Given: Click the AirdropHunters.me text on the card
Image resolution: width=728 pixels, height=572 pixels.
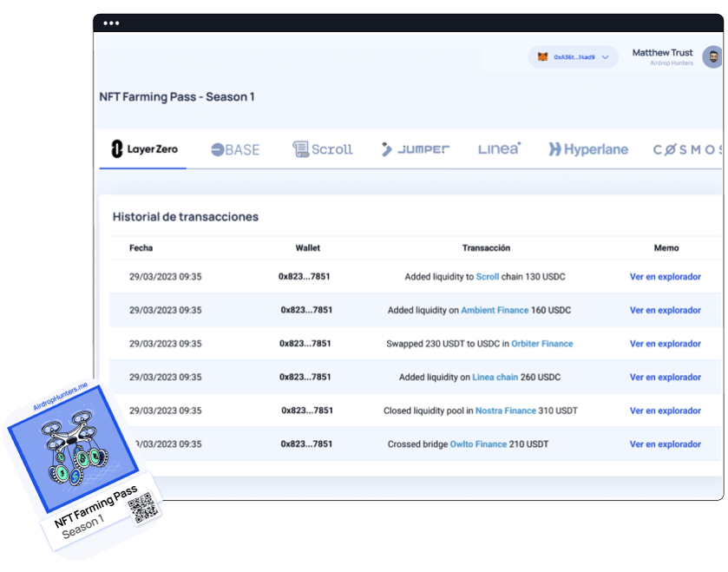Looking at the screenshot, I should [x=60, y=396].
